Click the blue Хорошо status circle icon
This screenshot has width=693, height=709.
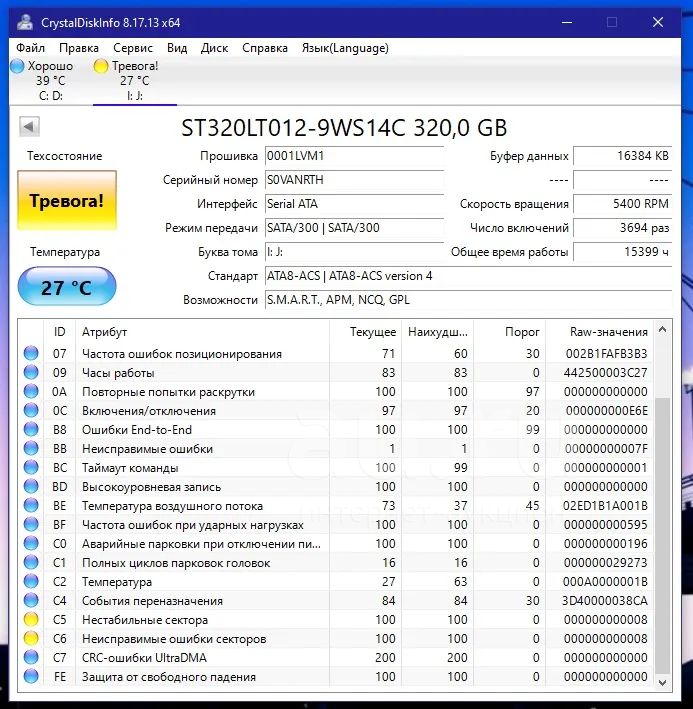(17, 66)
